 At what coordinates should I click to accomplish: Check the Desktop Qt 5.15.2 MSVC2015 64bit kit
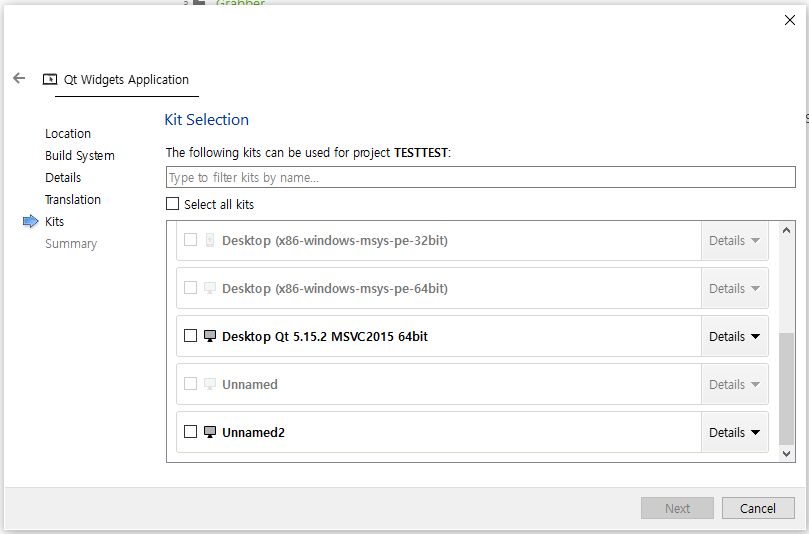click(x=190, y=337)
